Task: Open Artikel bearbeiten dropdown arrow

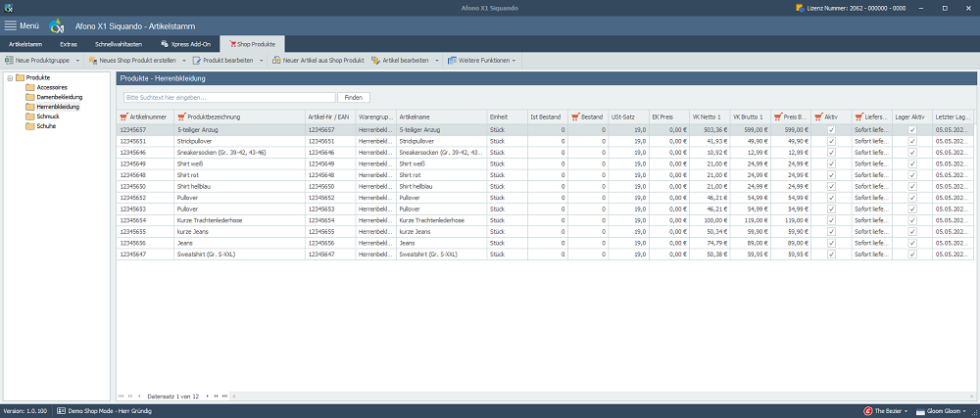Action: (437, 61)
